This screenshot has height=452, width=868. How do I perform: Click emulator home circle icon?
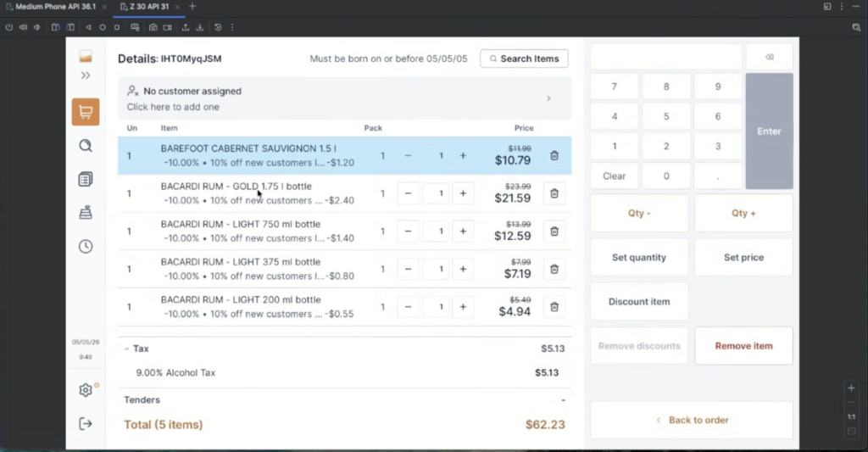click(x=103, y=27)
